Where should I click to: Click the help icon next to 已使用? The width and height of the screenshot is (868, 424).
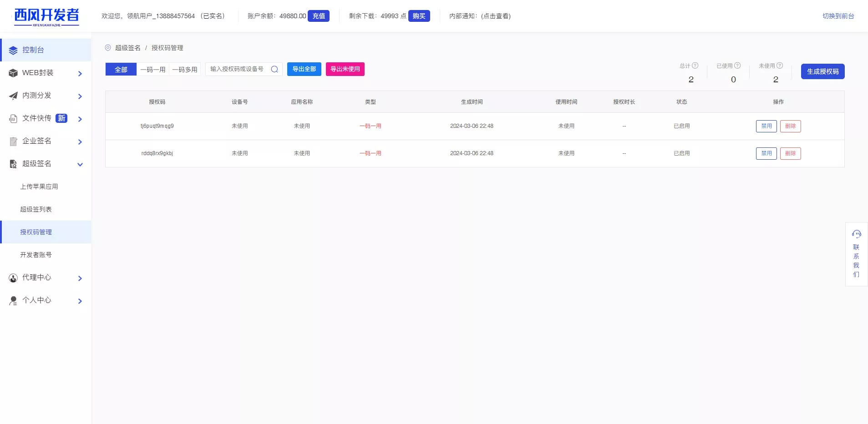pos(737,66)
